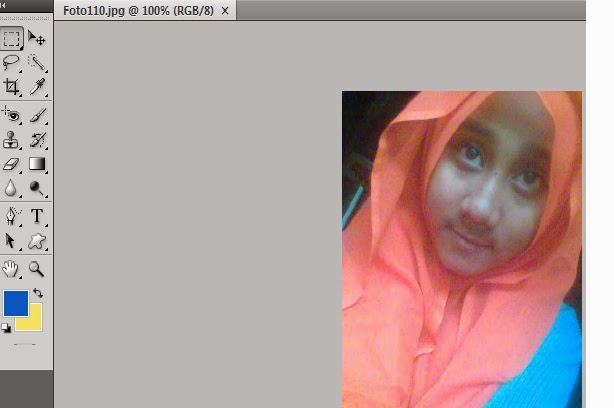Activate the Crop tool
This screenshot has width=614, height=408.
11,87
